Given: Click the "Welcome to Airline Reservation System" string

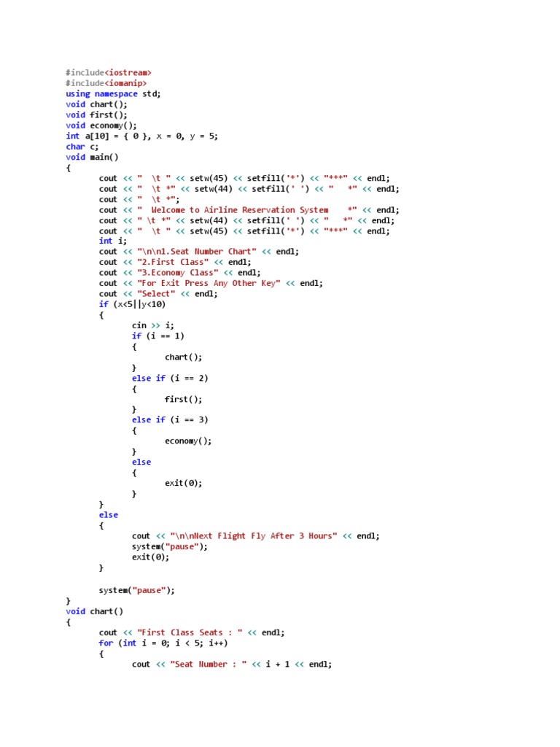Looking at the screenshot, I should 239,210.
